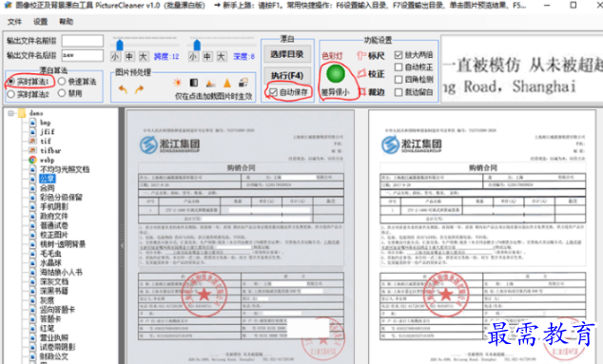Click the file icon beside 毛毛虫

(x=33, y=254)
